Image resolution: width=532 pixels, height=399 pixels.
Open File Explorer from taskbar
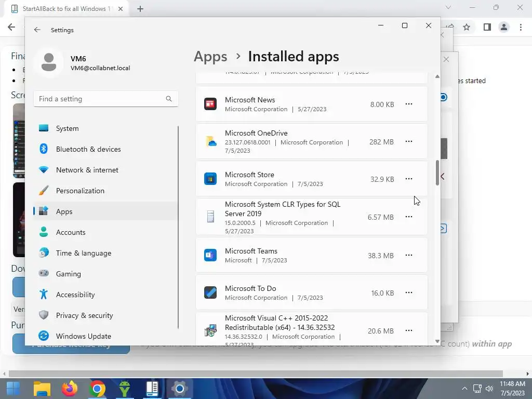click(x=42, y=389)
